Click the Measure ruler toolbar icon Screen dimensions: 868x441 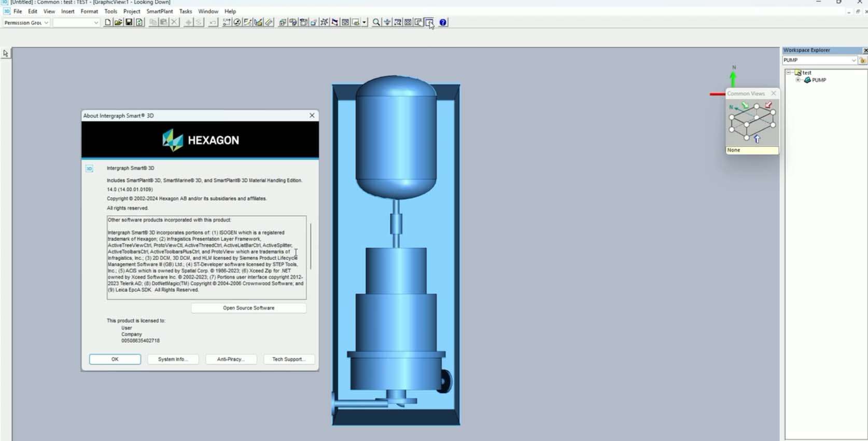tap(269, 22)
